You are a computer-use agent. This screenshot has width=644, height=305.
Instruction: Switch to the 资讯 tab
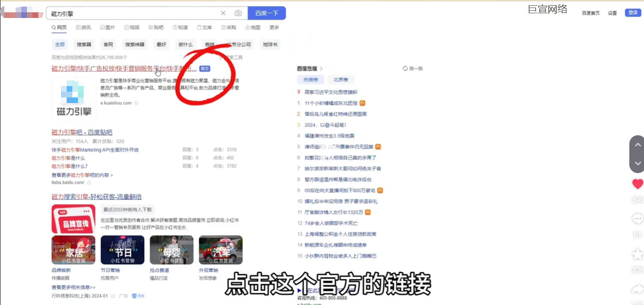[83, 27]
